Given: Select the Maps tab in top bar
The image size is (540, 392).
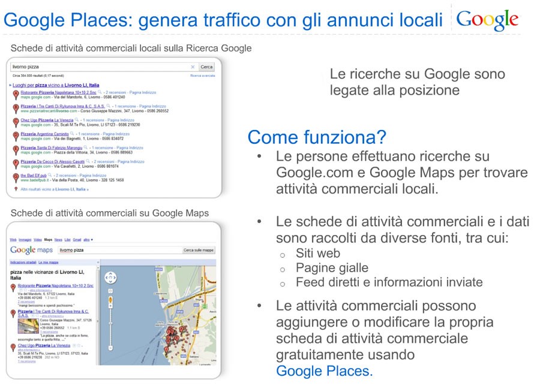Looking at the screenshot, I should point(48,240).
